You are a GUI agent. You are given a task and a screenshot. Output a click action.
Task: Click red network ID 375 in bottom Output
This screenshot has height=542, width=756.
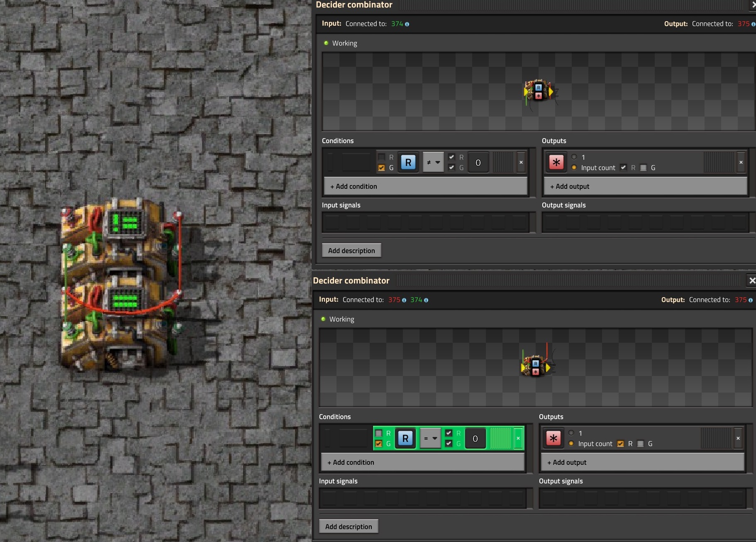coord(741,300)
